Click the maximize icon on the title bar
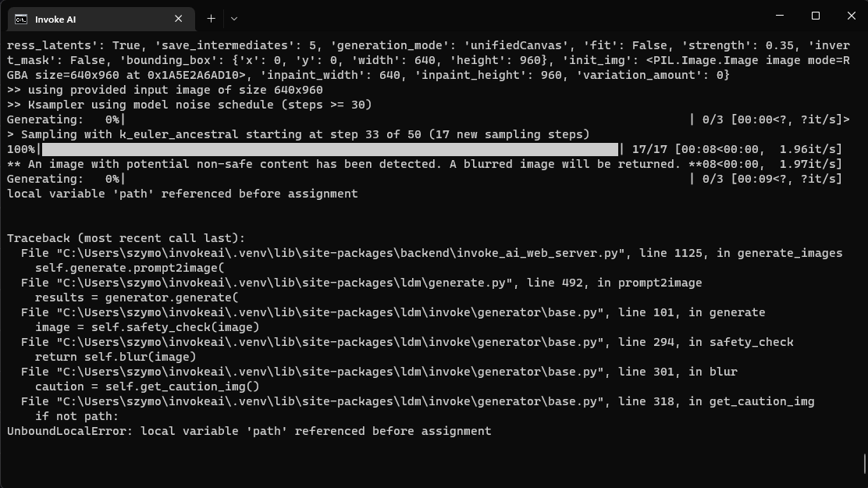Image resolution: width=868 pixels, height=488 pixels. (x=814, y=16)
